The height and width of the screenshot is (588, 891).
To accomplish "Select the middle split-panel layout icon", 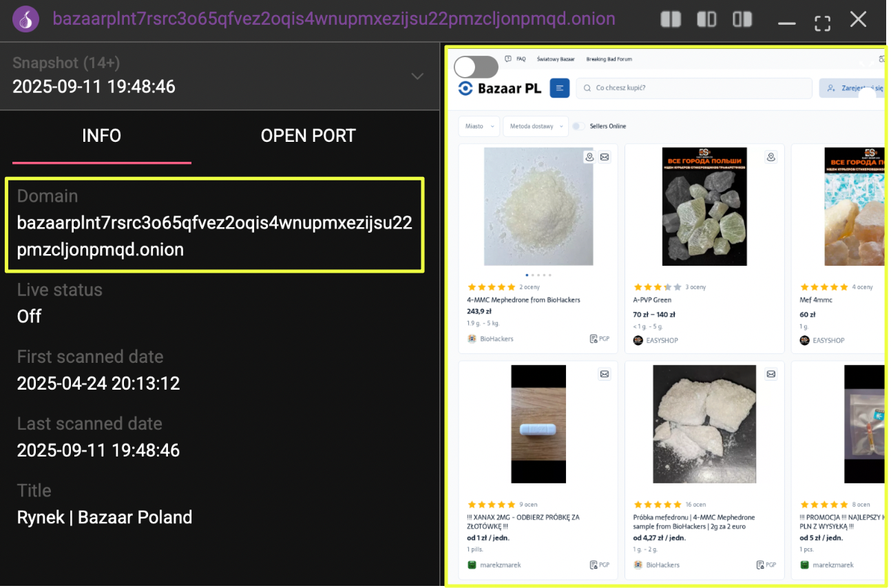I will tap(706, 19).
